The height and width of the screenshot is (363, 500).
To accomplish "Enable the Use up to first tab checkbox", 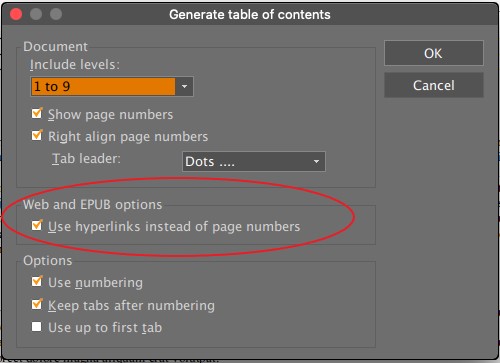I will point(37,327).
